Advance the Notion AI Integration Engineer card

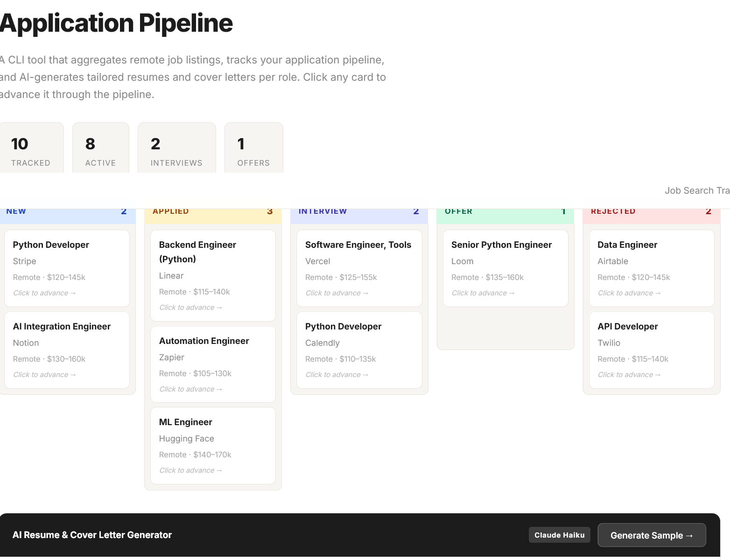point(67,350)
